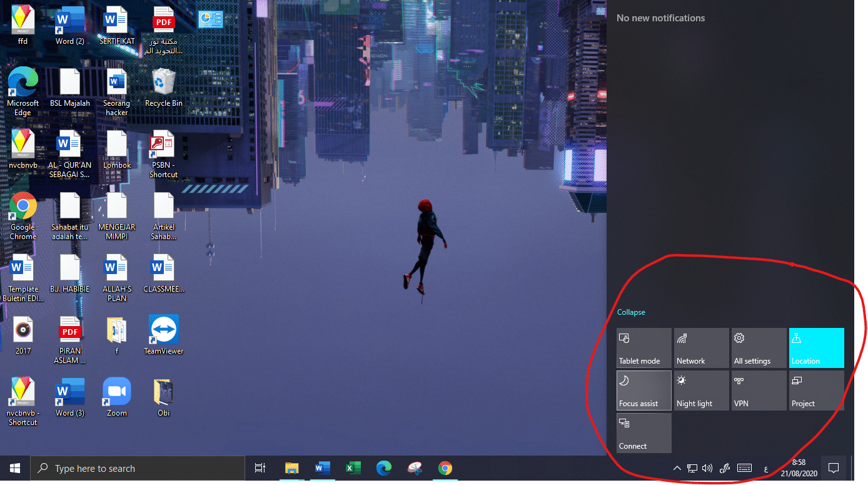Open the Zoom desktop shortcut
This screenshot has width=868, height=485.
[x=116, y=397]
